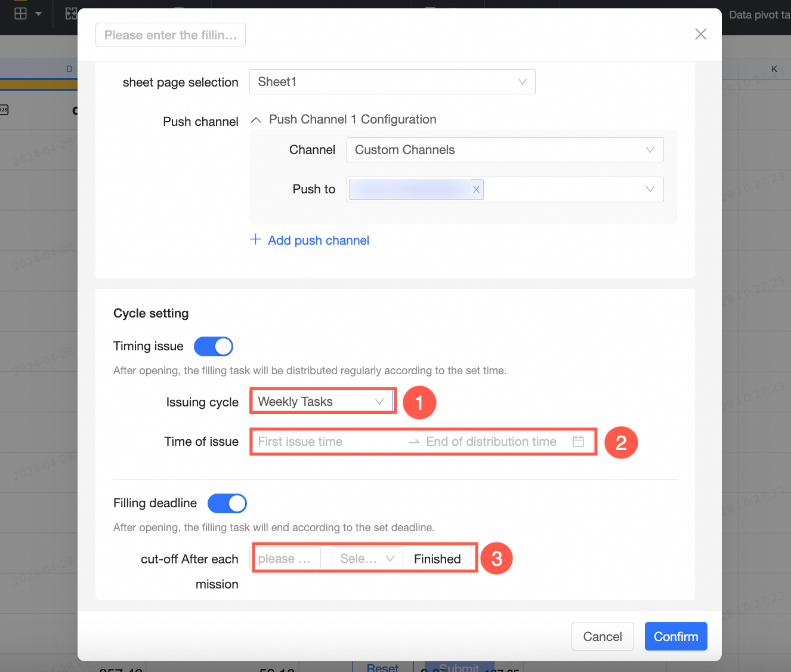The image size is (791, 672).
Task: Focus the filling task name input
Action: [171, 35]
